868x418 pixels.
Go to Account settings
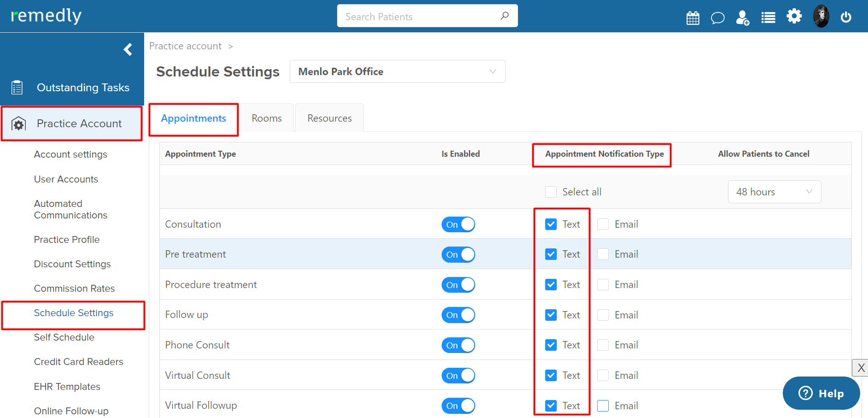point(70,154)
